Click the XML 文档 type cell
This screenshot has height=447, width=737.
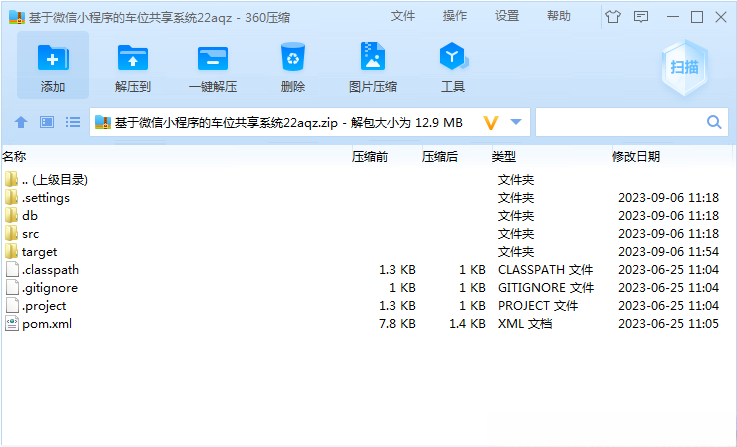pyautogui.click(x=525, y=324)
